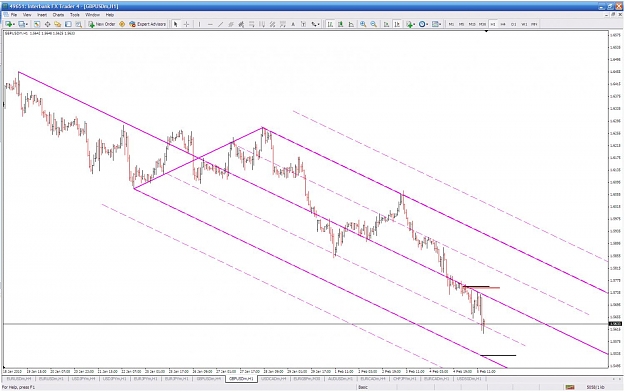Open the chart templates icon
This screenshot has width=625, height=392.
pos(435,24)
